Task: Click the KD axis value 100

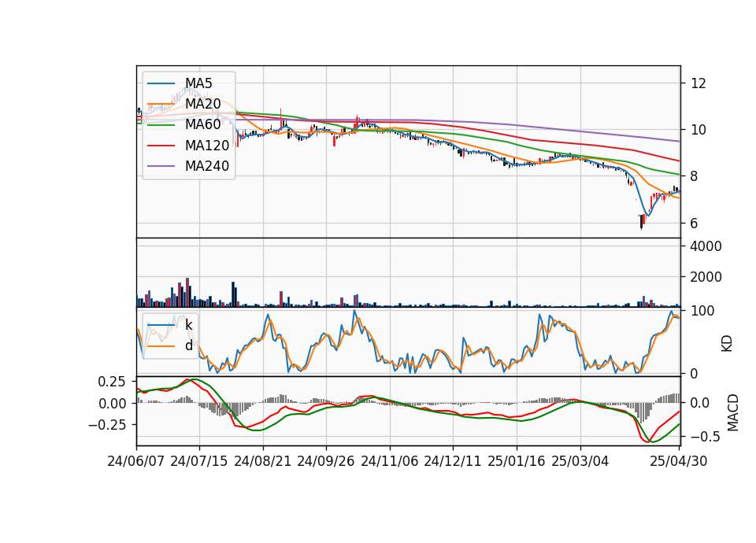Action: pyautogui.click(x=702, y=311)
